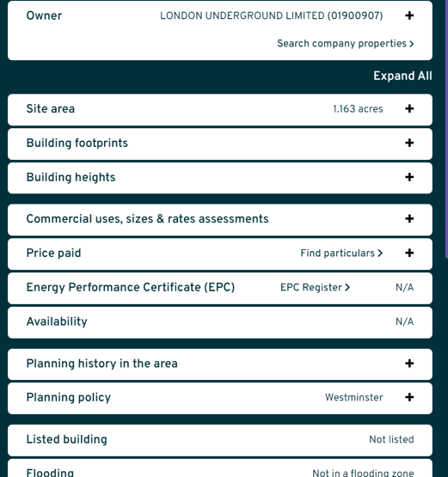The height and width of the screenshot is (477, 448).
Task: Click the Owner company name text
Action: (272, 15)
